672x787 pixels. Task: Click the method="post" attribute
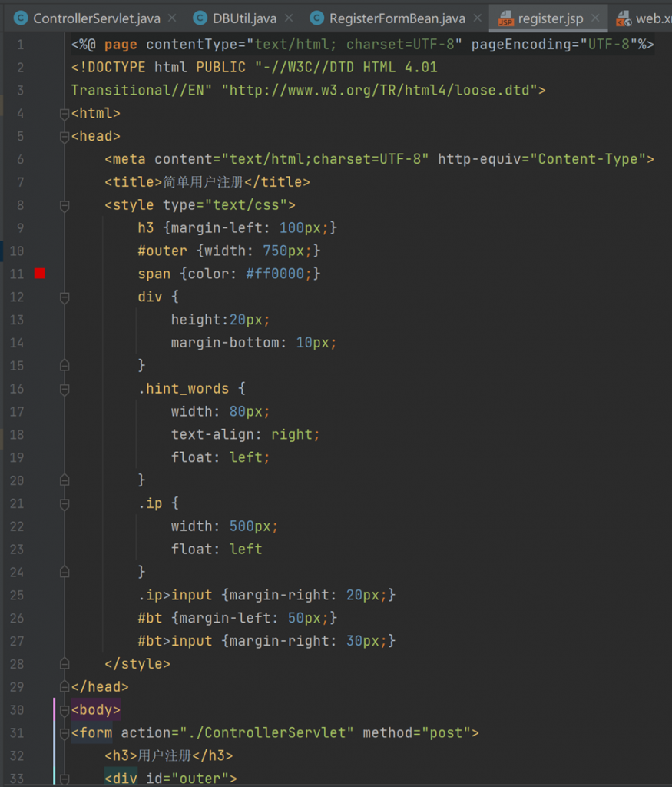coord(417,733)
